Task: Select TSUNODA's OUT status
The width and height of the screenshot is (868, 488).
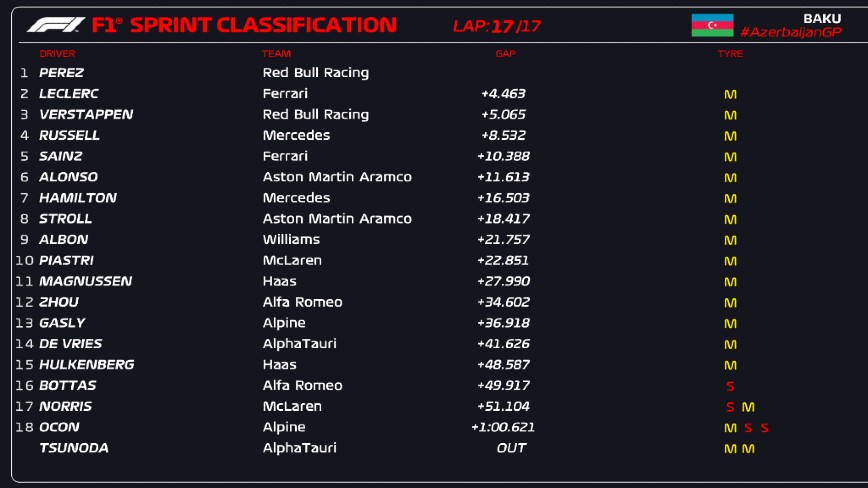Action: pos(511,449)
